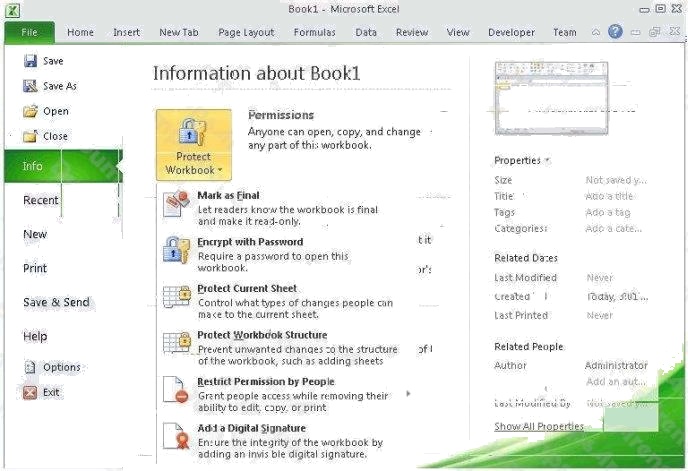Choose New in the backstage menu
The image size is (688, 471).
click(x=35, y=234)
